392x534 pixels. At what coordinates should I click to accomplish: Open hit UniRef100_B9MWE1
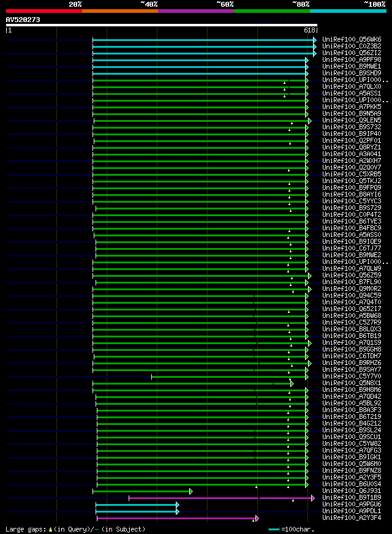[352, 66]
